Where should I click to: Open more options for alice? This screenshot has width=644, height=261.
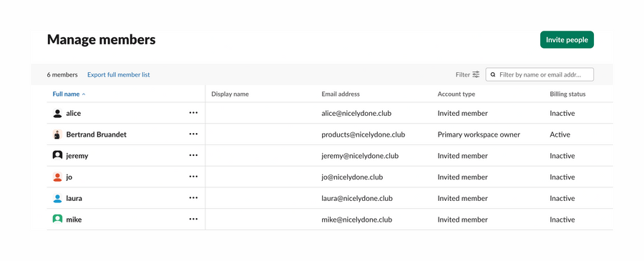(x=193, y=113)
